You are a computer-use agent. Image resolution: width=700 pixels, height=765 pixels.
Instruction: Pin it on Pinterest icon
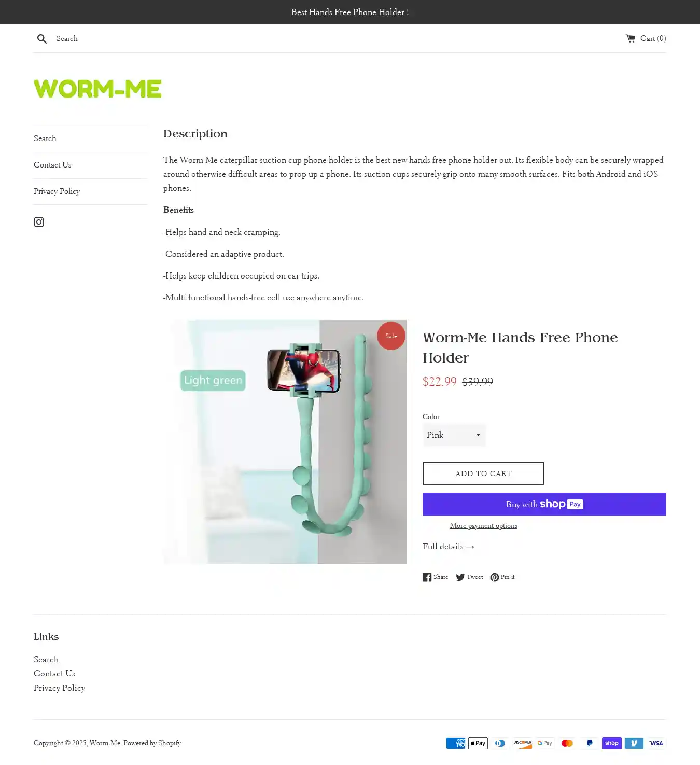495,577
